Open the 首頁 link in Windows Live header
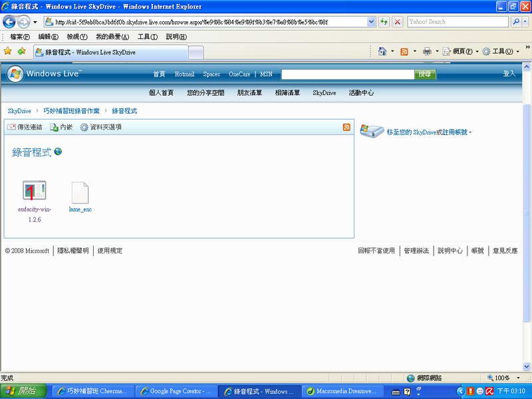 [x=159, y=74]
